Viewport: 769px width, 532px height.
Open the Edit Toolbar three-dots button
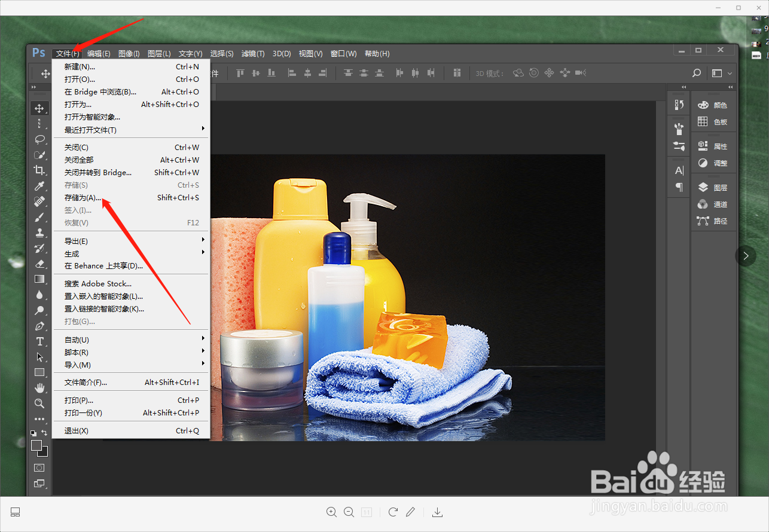point(39,419)
